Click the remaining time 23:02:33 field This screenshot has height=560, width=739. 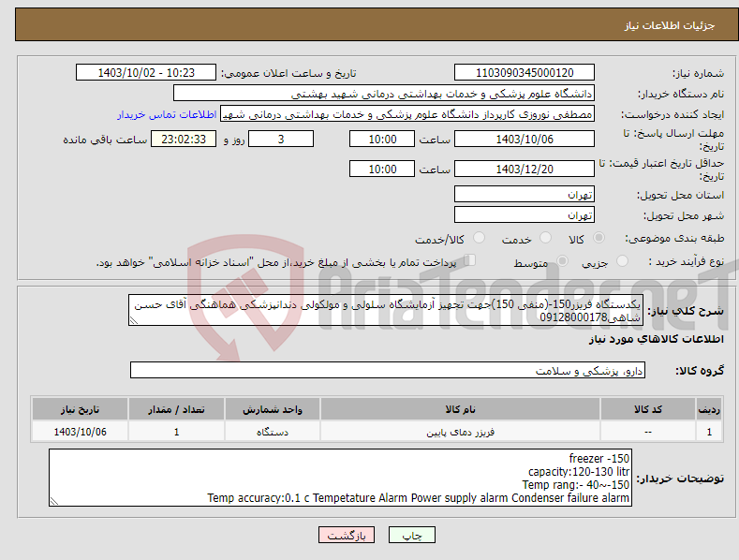184,139
